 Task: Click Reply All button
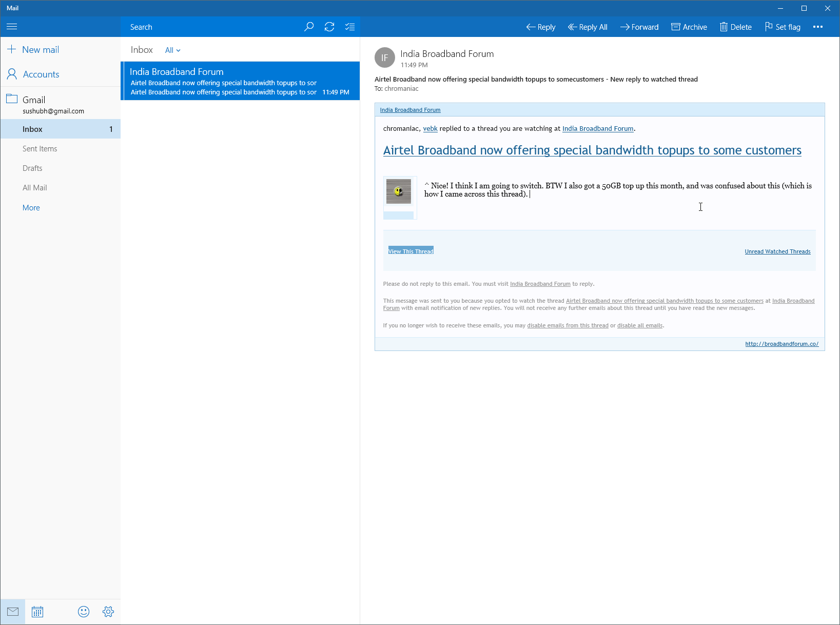588,27
